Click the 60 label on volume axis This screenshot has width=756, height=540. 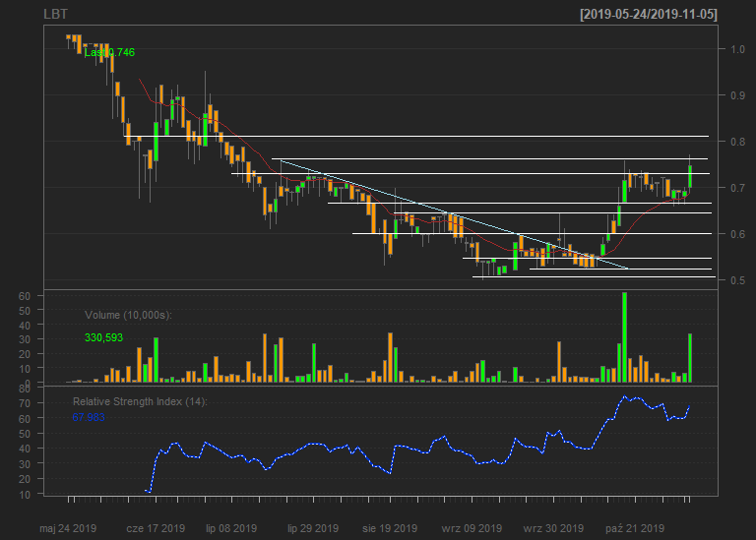25,296
